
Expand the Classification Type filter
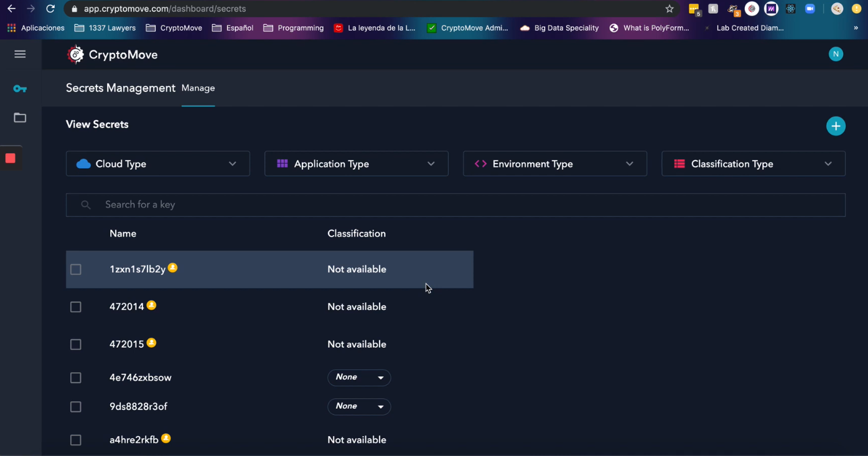[754, 164]
